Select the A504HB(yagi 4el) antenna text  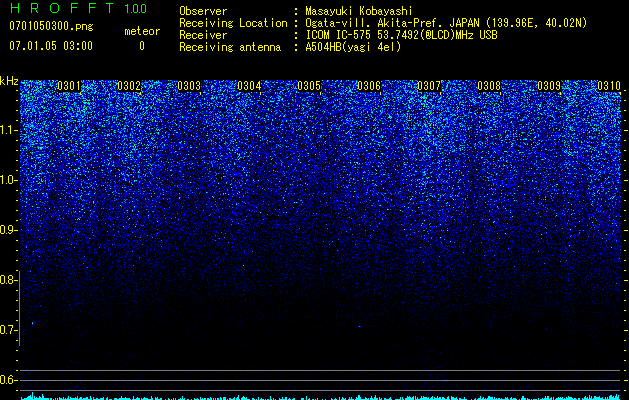pos(353,47)
